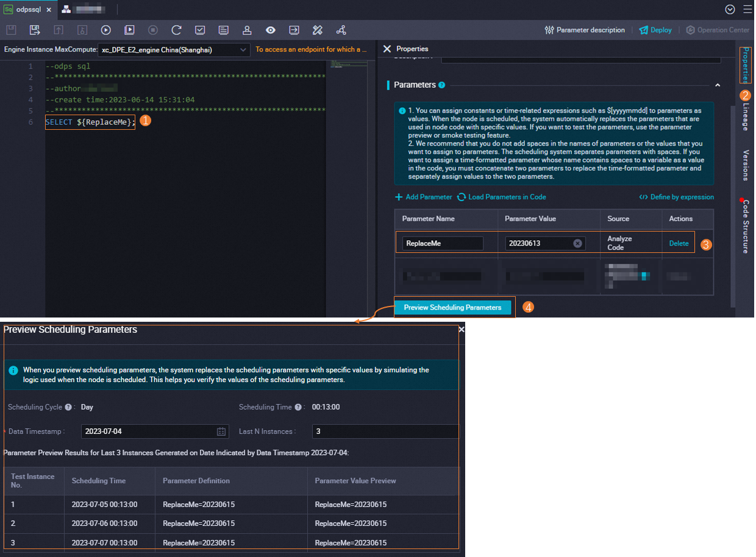
Task: Click the Run with Parameters icon
Action: pyautogui.click(x=129, y=30)
